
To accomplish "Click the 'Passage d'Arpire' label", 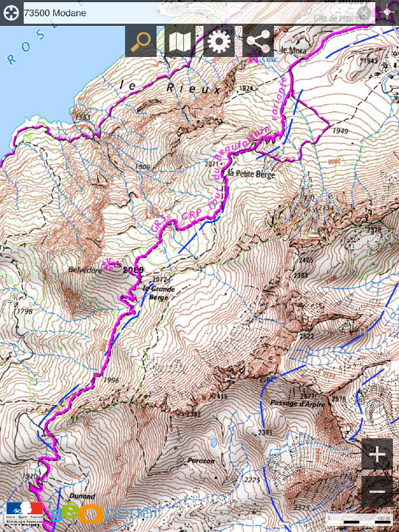I will click(x=297, y=403).
